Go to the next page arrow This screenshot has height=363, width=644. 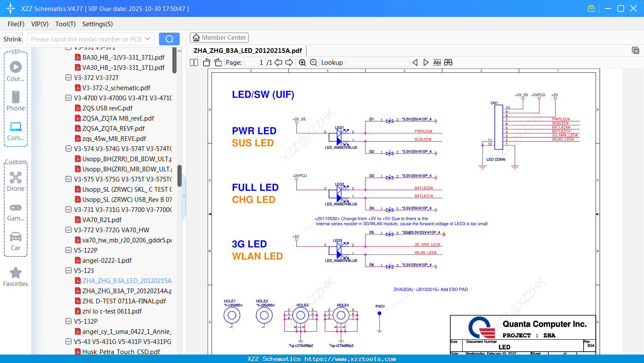pyautogui.click(x=289, y=62)
